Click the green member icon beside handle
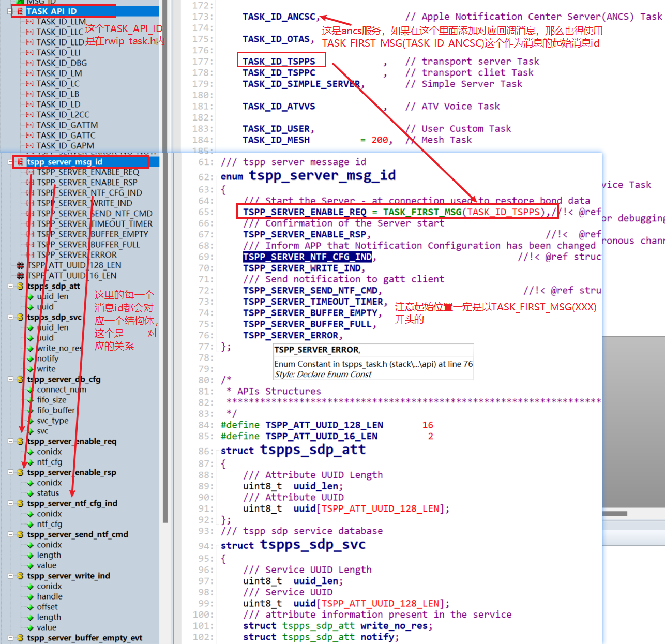This screenshot has height=644, width=665. click(x=31, y=597)
